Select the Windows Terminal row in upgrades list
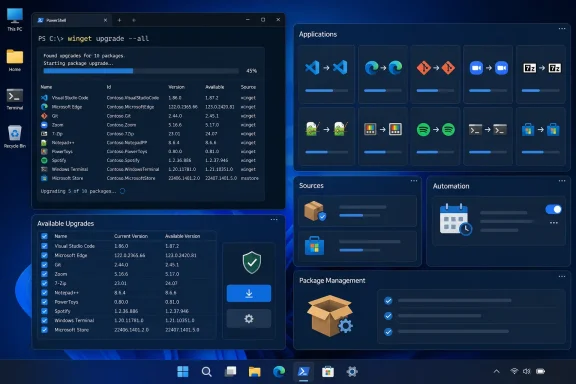The width and height of the screenshot is (576, 384). click(127, 320)
